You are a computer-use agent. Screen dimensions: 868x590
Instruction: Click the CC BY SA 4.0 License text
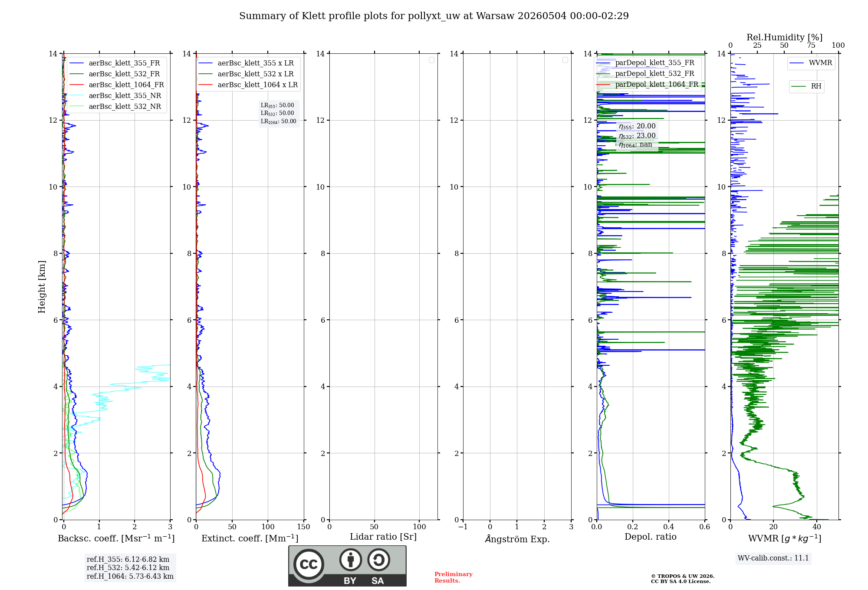[681, 581]
